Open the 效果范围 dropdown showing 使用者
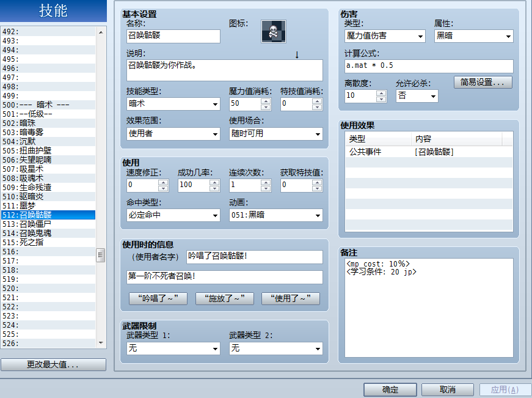This screenshot has height=398, width=532. tap(173, 134)
